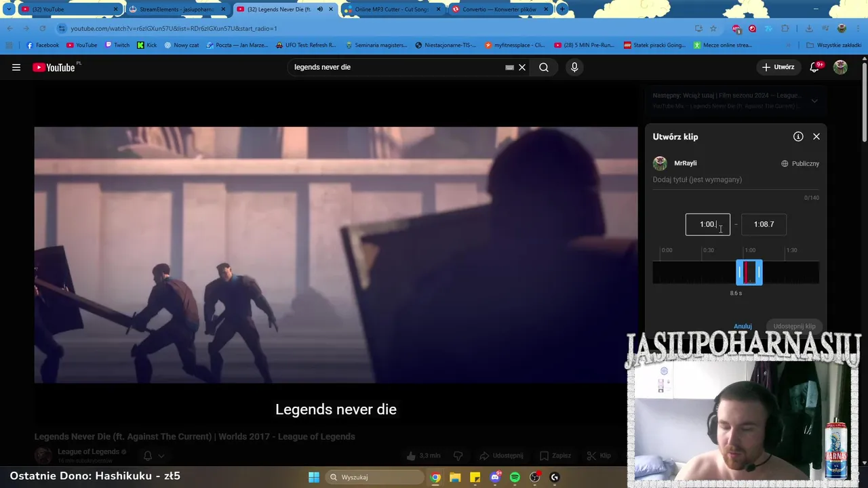
Task: Clear the 'legends never die' search text
Action: (x=522, y=67)
